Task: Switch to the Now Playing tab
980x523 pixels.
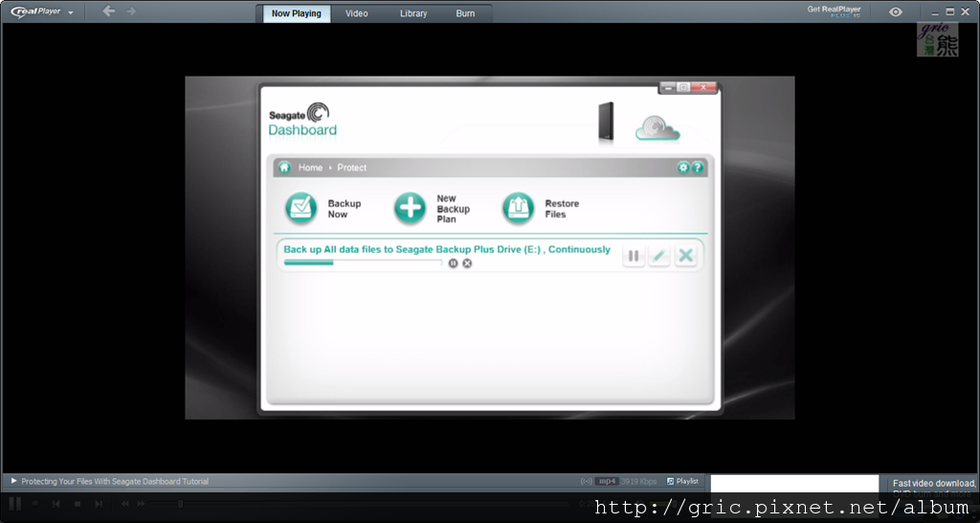Action: coord(297,13)
